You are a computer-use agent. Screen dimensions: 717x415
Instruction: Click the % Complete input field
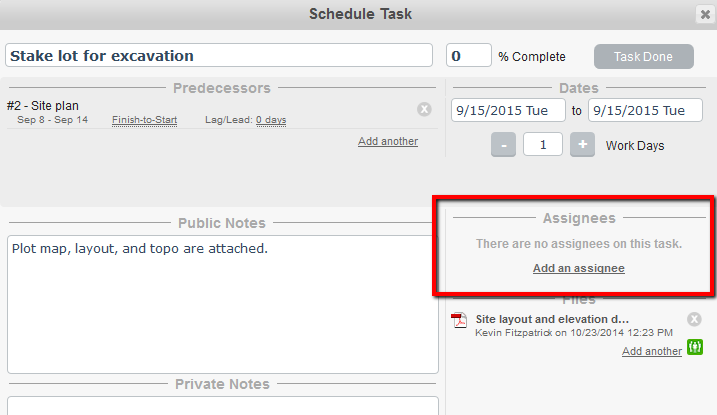click(469, 55)
